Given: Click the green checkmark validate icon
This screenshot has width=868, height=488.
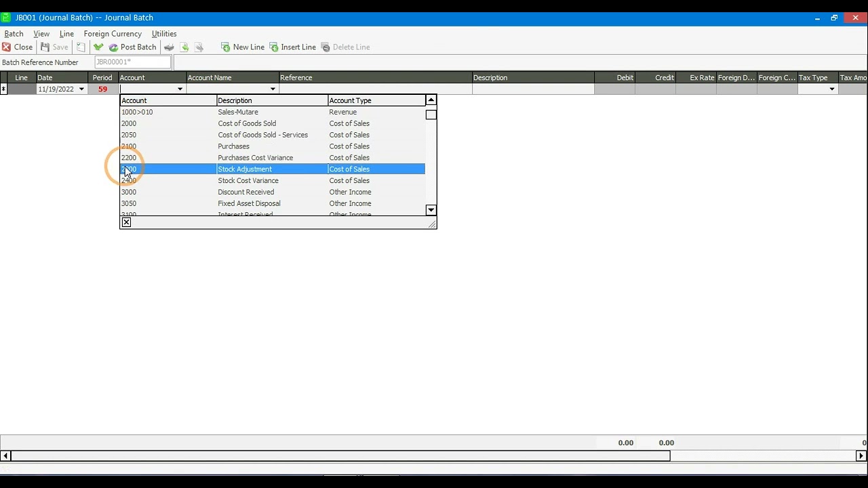Looking at the screenshot, I should pos(98,47).
